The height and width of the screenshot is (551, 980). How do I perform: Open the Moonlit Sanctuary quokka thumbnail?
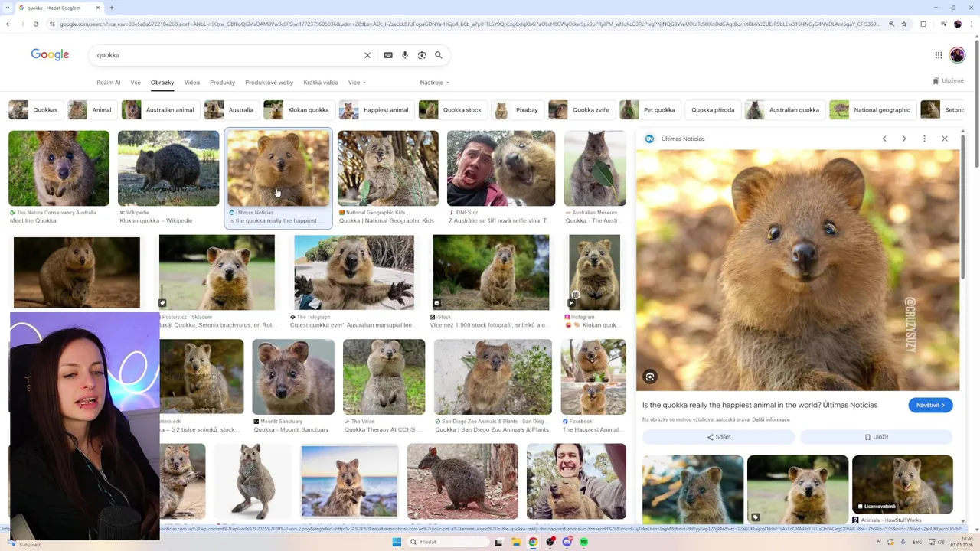pos(293,377)
